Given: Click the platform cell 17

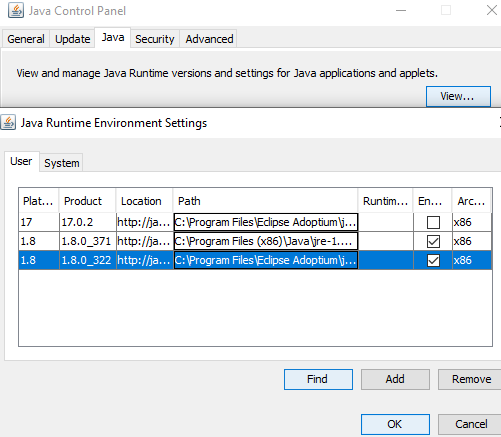Looking at the screenshot, I should tap(39, 222).
